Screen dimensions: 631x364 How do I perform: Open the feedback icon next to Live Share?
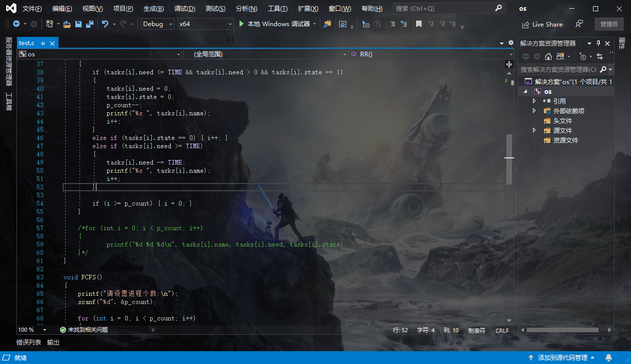579,24
